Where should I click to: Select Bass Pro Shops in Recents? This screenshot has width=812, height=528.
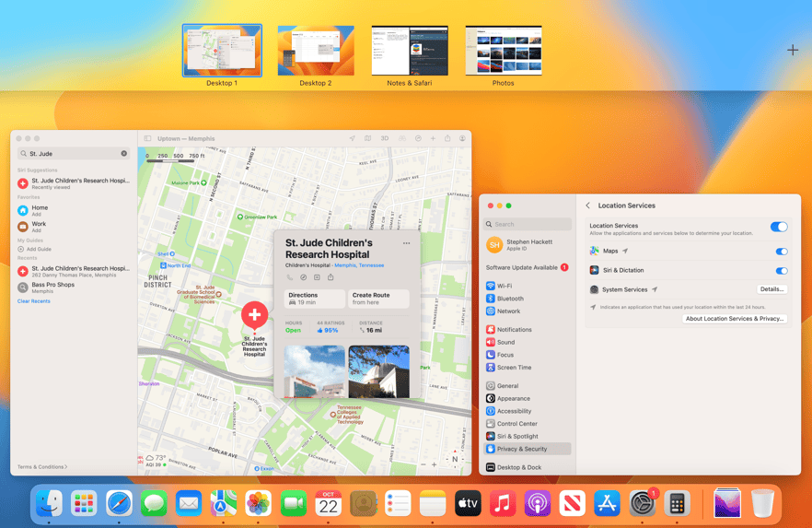74,287
